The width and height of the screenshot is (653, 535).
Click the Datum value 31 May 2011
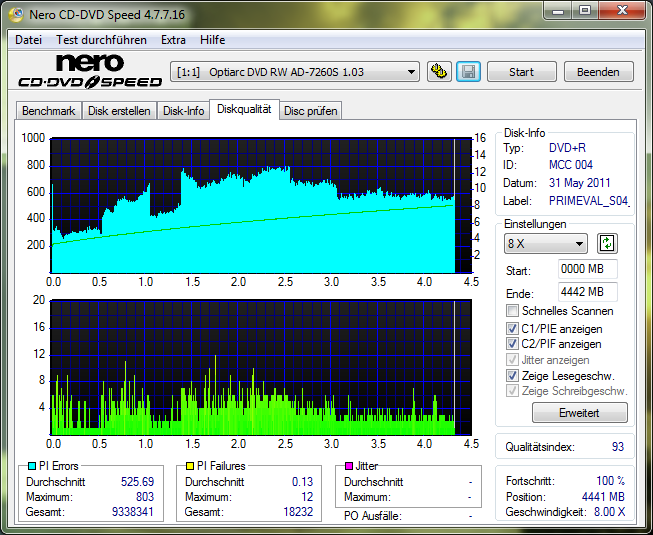tap(579, 183)
